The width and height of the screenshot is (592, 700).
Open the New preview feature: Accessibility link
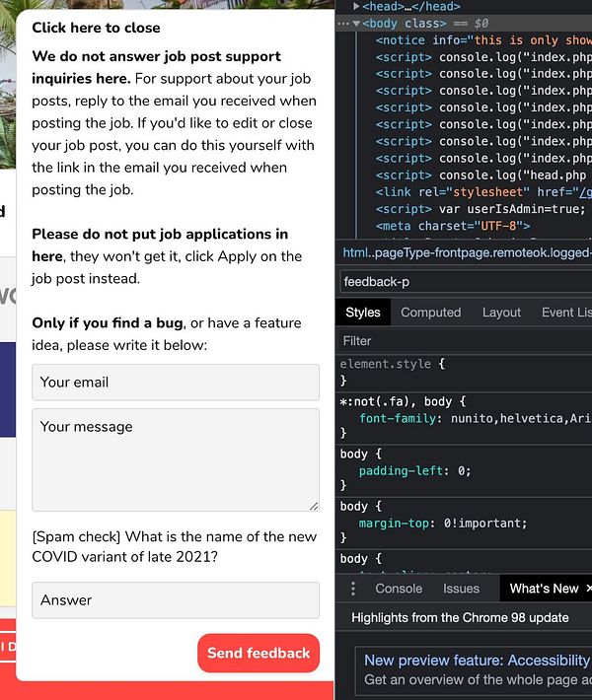477,661
